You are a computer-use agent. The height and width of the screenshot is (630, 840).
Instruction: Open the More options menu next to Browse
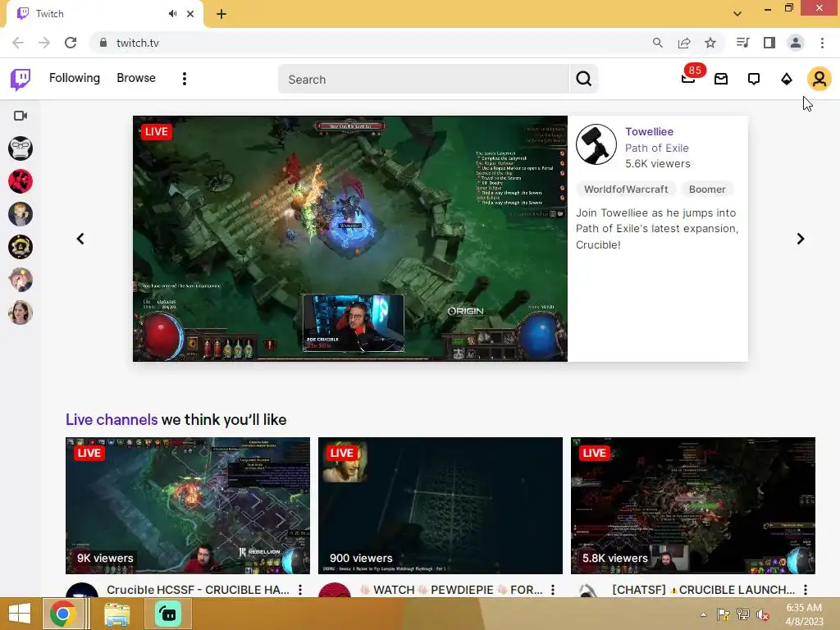(185, 79)
